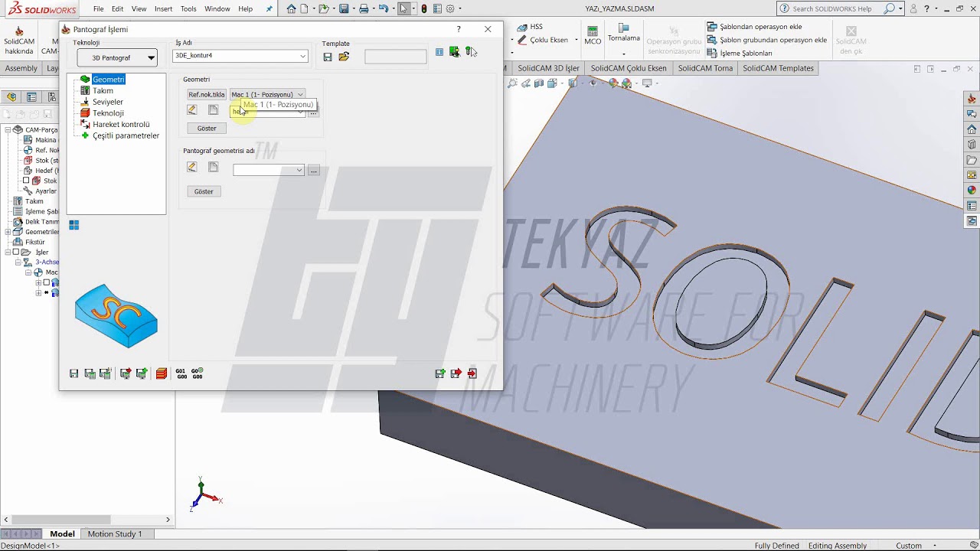The image size is (980, 551).
Task: Click the MCO icon in SolidCAM ribbon
Action: tap(593, 36)
